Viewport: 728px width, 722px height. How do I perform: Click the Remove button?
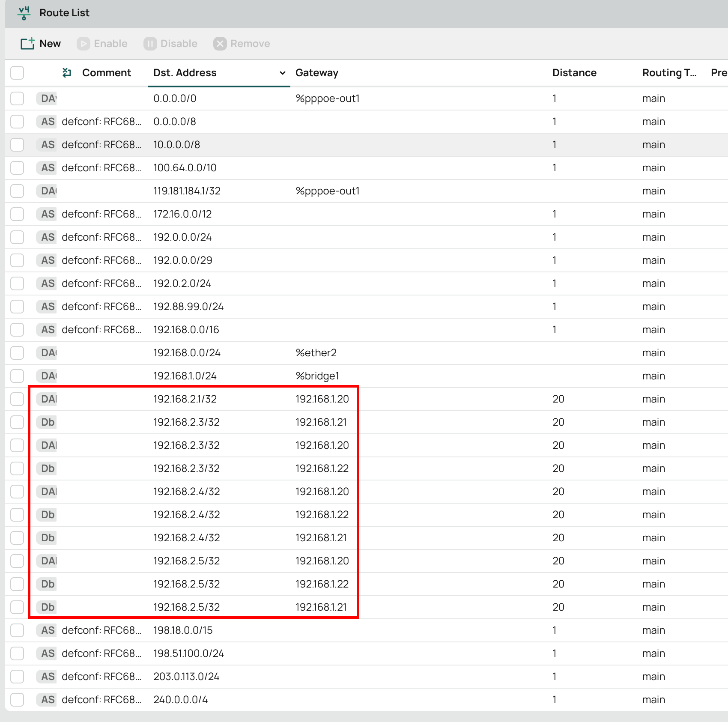click(242, 44)
